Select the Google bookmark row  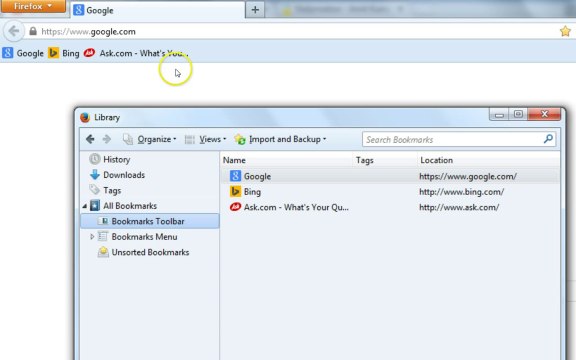tap(390, 176)
